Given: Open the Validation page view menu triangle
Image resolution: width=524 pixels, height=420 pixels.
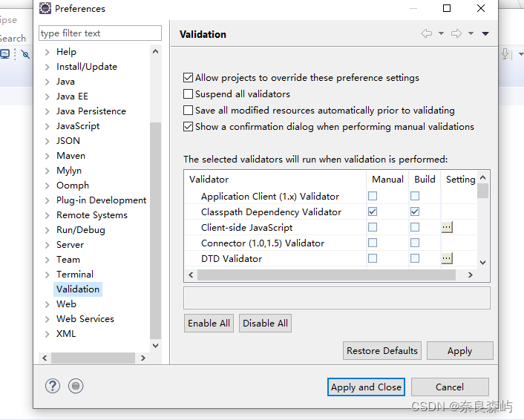Looking at the screenshot, I should point(485,33).
